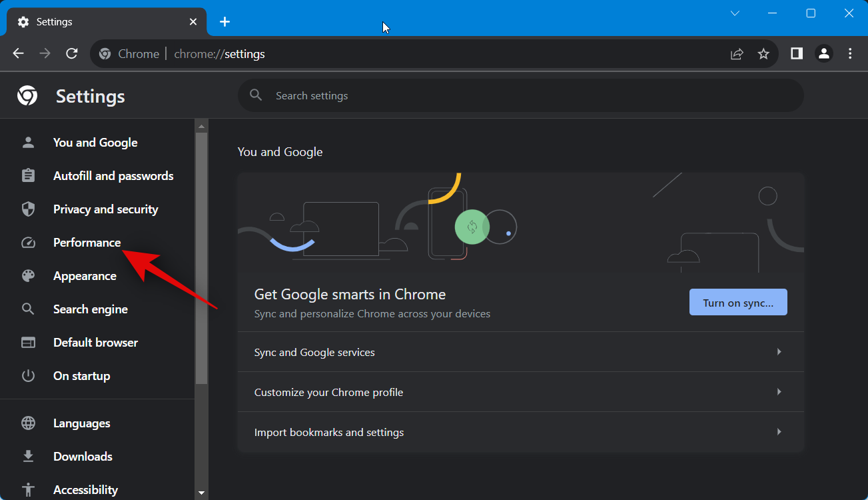Expand arrow on Sync and Google services
This screenshot has height=500, width=868.
pyautogui.click(x=779, y=352)
